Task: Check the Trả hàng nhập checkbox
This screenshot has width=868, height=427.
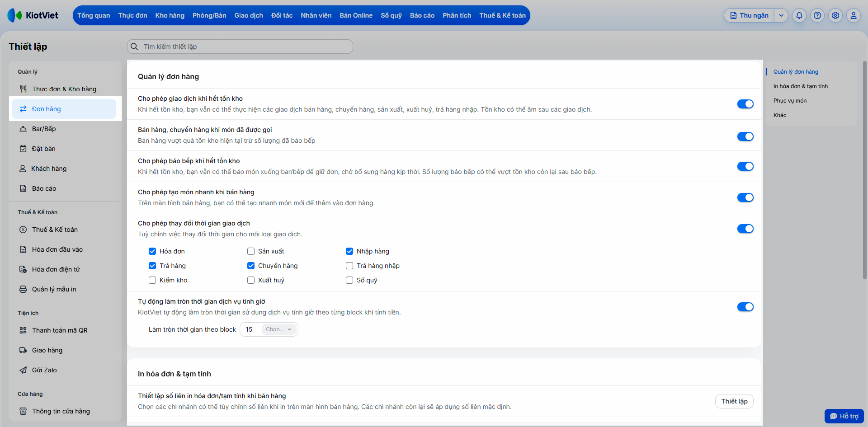Action: point(349,266)
